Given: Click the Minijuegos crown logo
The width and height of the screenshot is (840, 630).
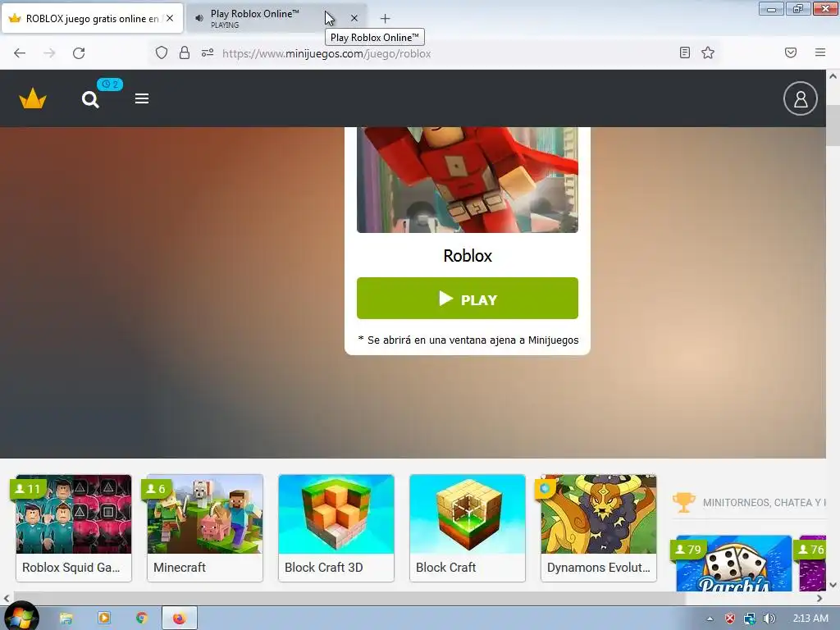Looking at the screenshot, I should click(x=33, y=98).
